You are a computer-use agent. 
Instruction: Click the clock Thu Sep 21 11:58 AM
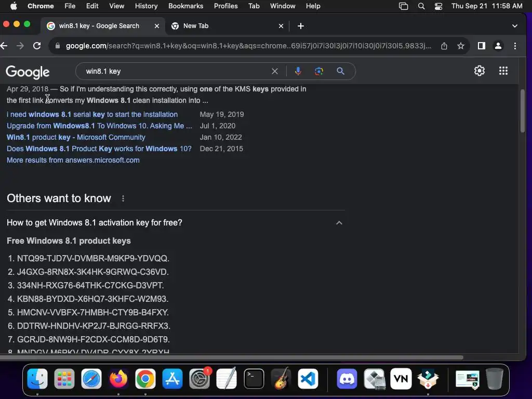pyautogui.click(x=487, y=6)
